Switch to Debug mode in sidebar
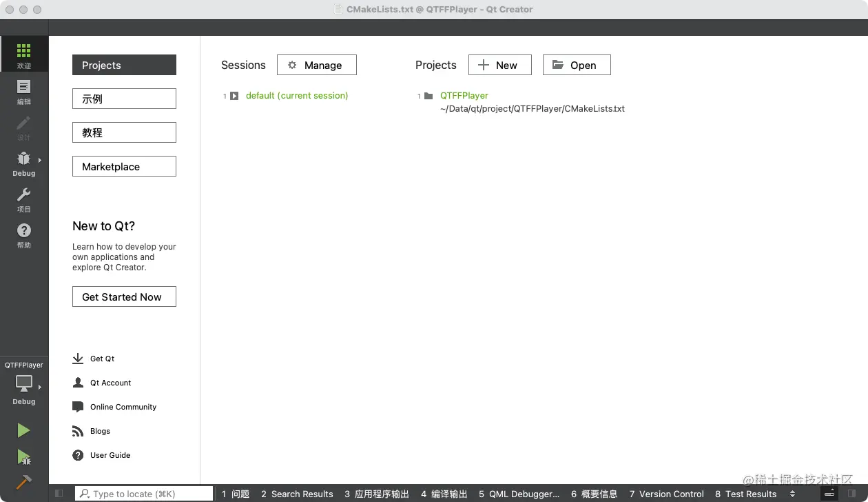Viewport: 868px width, 502px height. [24, 164]
